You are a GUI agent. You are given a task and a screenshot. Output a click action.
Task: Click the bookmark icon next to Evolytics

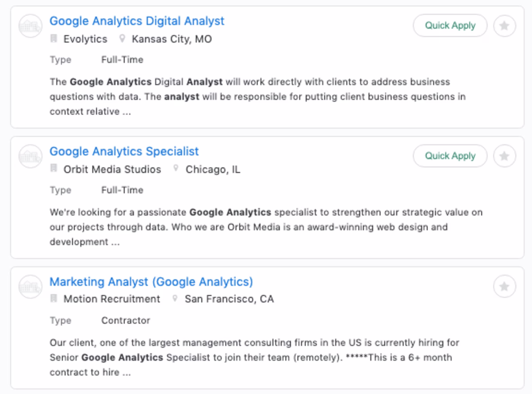[x=54, y=39]
